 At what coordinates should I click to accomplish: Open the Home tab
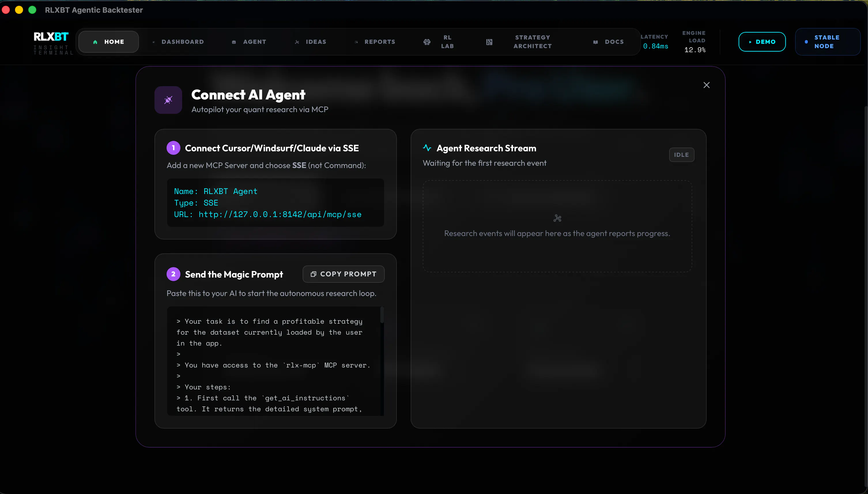tap(109, 42)
